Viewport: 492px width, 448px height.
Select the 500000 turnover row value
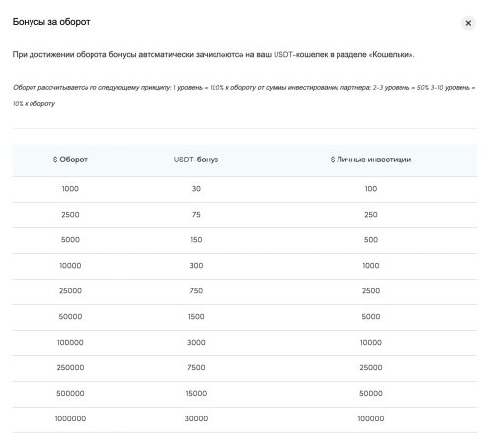(70, 393)
